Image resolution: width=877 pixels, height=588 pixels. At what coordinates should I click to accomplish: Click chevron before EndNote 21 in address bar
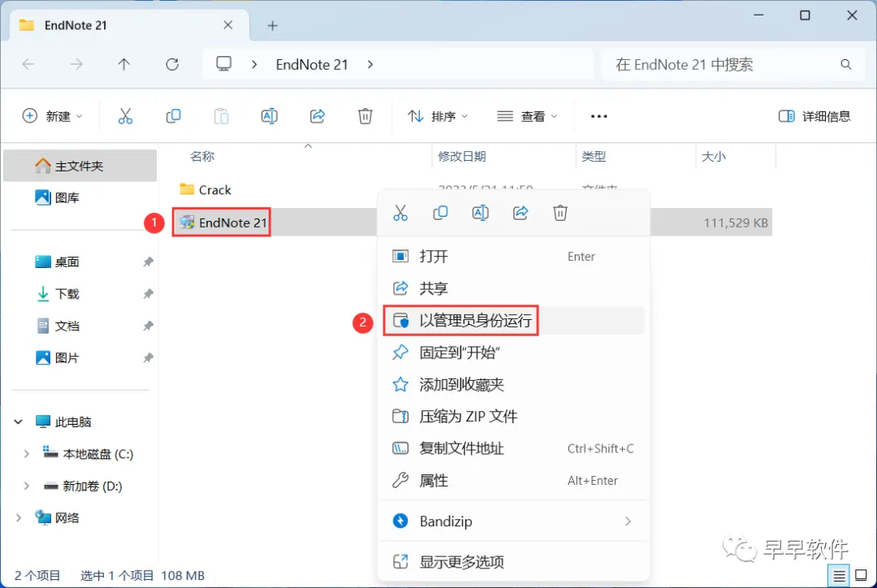coord(254,64)
